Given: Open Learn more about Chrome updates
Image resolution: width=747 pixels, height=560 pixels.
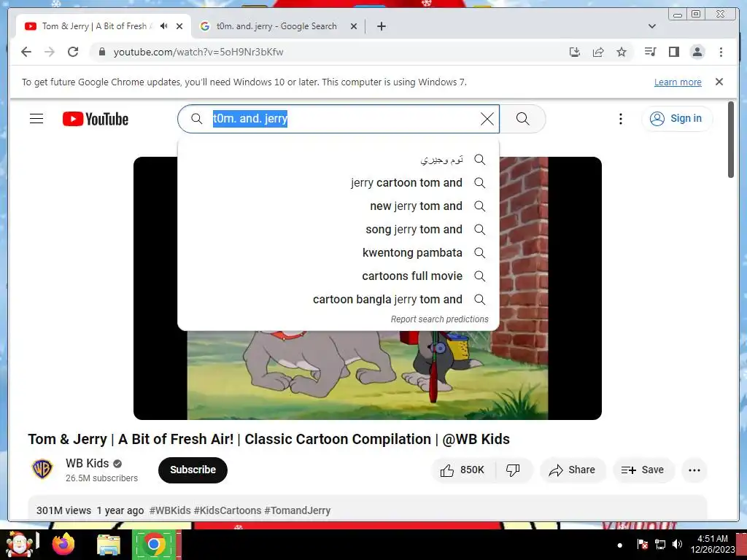Looking at the screenshot, I should point(678,82).
